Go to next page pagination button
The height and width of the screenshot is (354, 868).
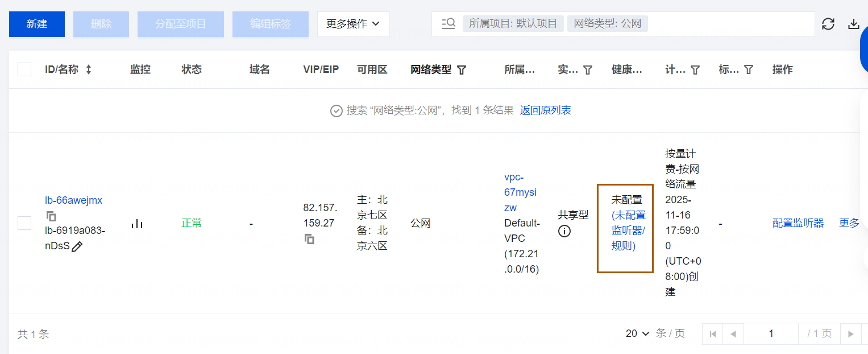point(851,334)
